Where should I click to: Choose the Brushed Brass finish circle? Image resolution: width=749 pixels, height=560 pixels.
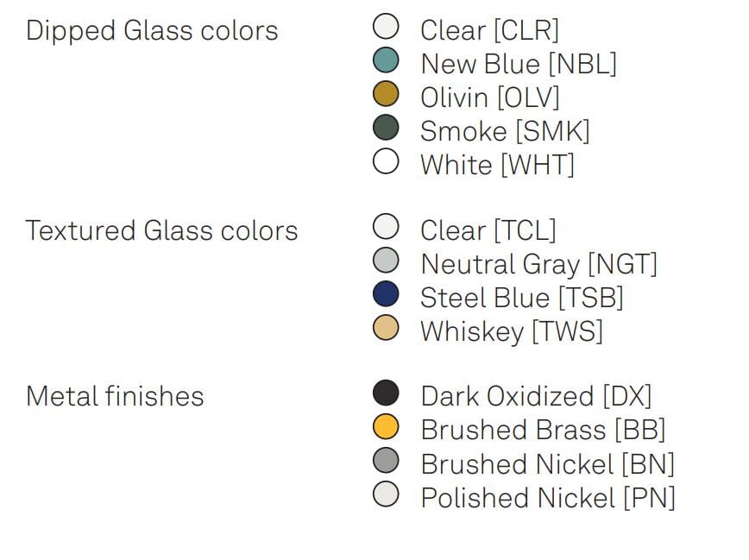tap(386, 426)
